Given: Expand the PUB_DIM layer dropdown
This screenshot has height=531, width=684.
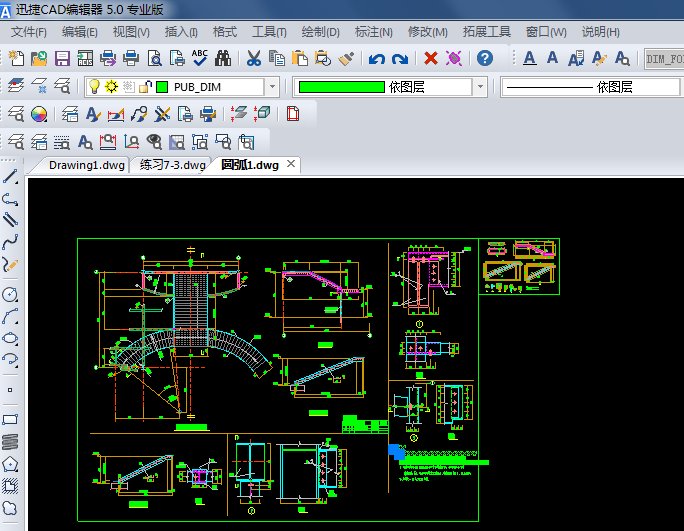Looking at the screenshot, I should click(272, 87).
